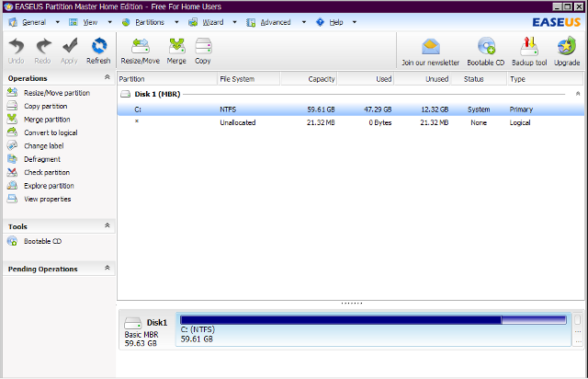
Task: Select the C: NTFS partition row
Action: [351, 109]
